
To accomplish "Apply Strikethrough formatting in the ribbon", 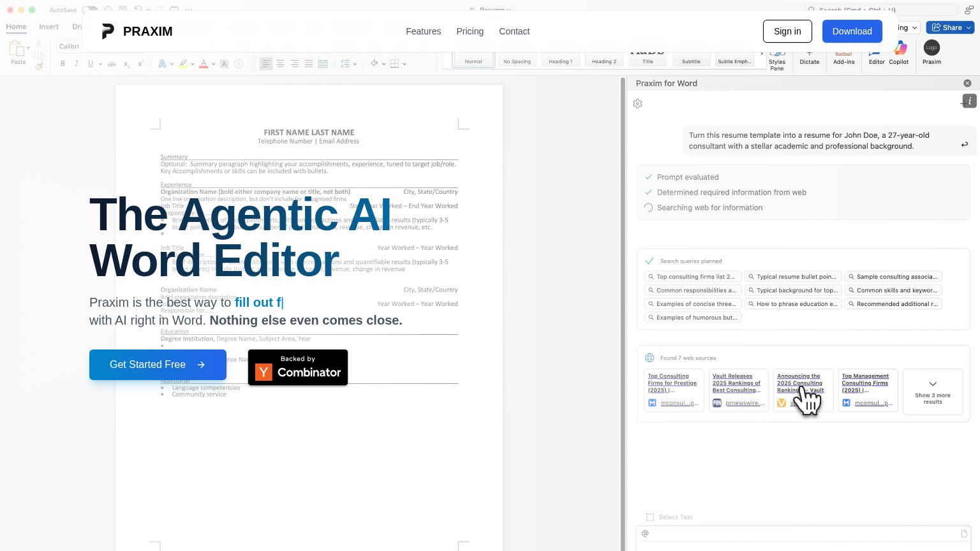I will click(112, 64).
